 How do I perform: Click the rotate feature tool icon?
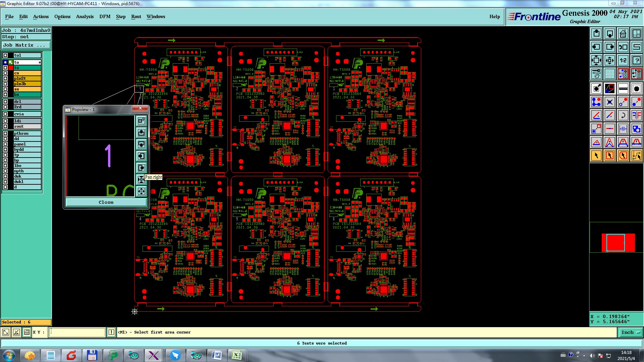(x=623, y=115)
